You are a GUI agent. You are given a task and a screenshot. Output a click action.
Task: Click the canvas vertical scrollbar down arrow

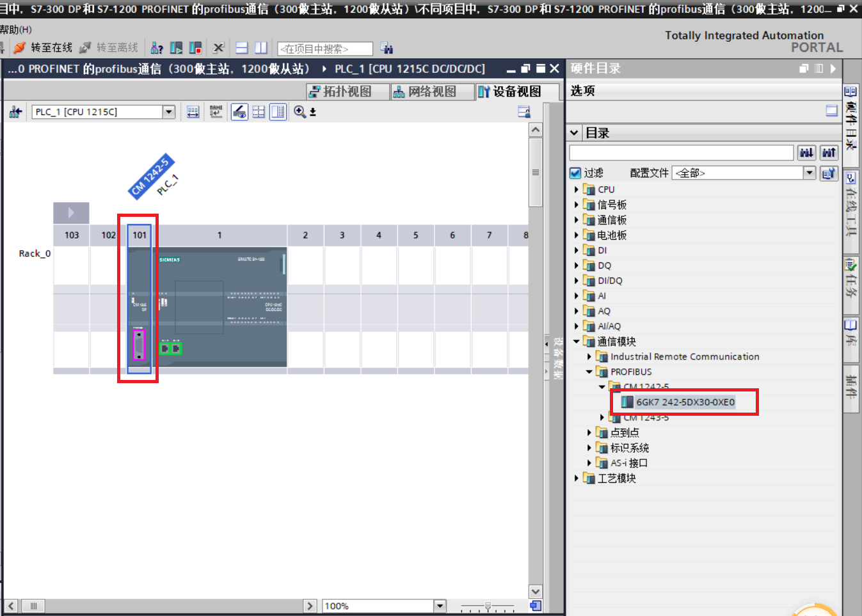tap(536, 591)
